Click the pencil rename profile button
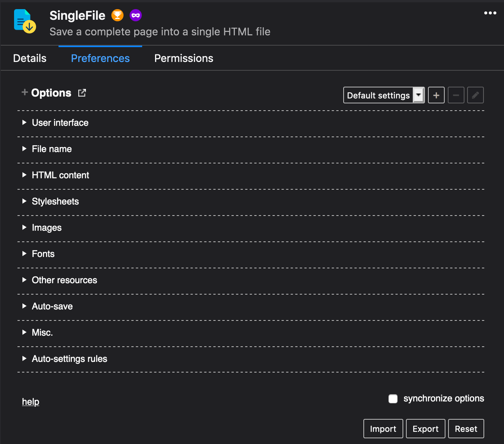504x444 pixels. pyautogui.click(x=475, y=95)
